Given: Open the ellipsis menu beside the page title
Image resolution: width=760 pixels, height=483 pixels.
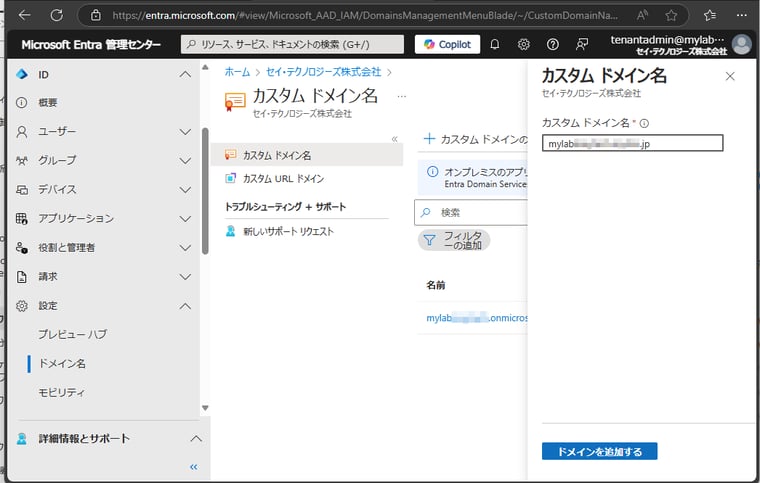Looking at the screenshot, I should (x=401, y=96).
